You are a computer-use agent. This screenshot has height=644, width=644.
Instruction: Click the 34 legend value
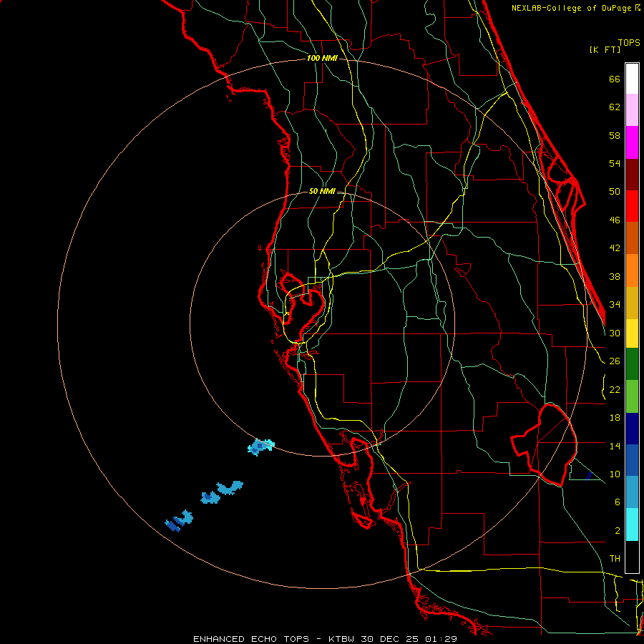(615, 304)
